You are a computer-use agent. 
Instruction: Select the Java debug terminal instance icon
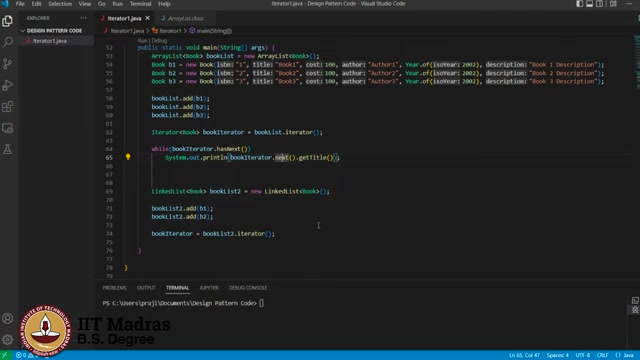[635, 310]
